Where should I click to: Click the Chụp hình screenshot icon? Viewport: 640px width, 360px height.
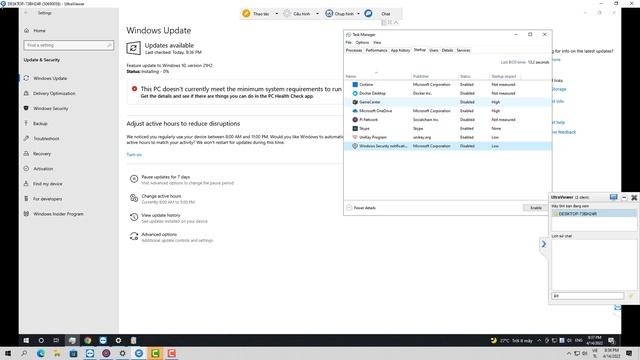(x=329, y=13)
